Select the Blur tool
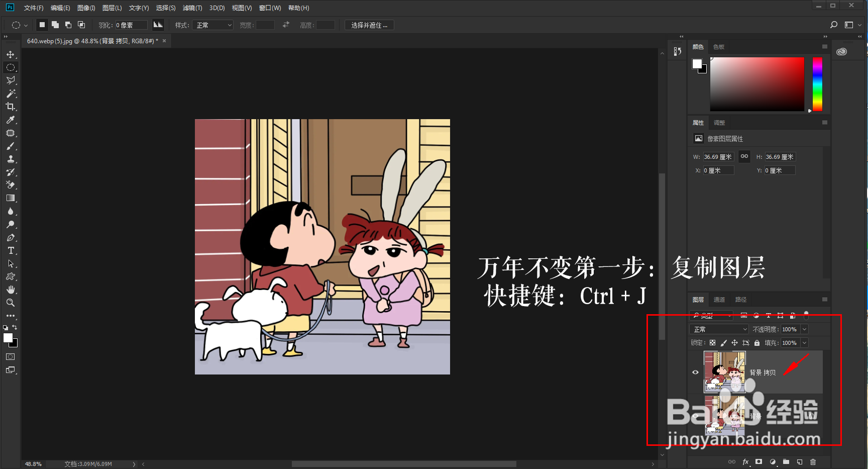The height and width of the screenshot is (469, 868). (11, 211)
